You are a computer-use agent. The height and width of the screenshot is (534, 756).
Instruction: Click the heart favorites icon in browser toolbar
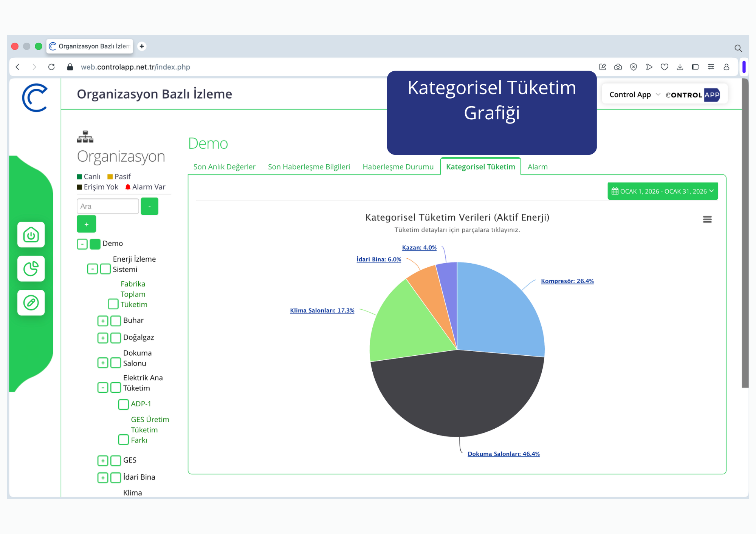[665, 67]
